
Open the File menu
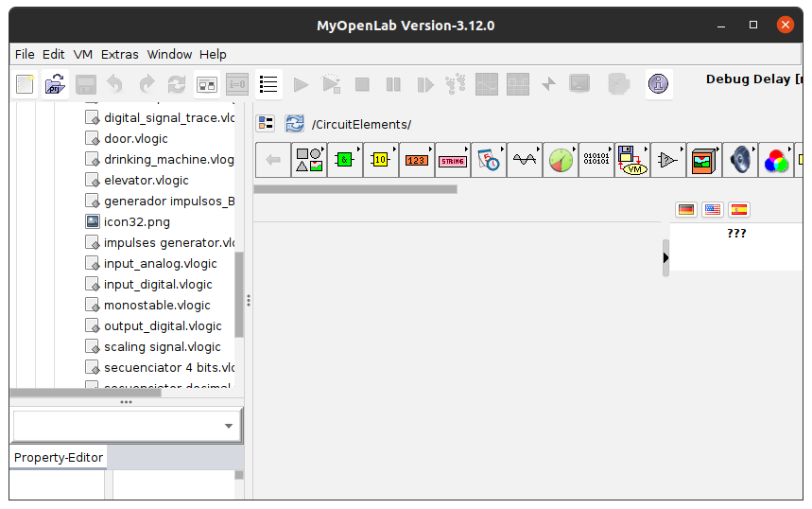(25, 55)
